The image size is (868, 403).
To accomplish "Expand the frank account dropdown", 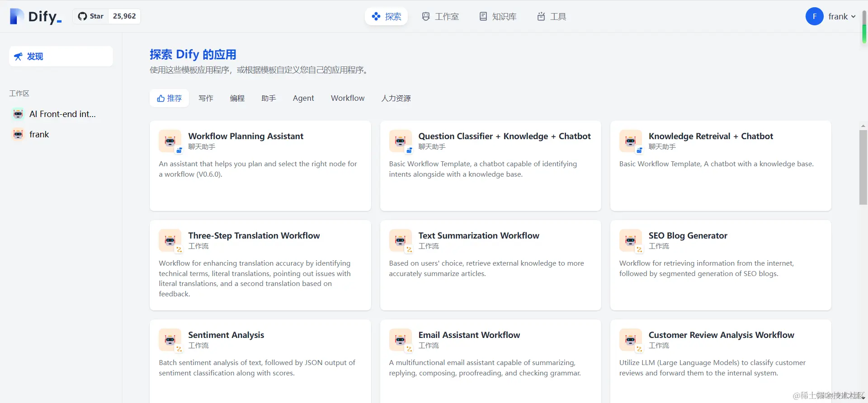I will tap(842, 16).
